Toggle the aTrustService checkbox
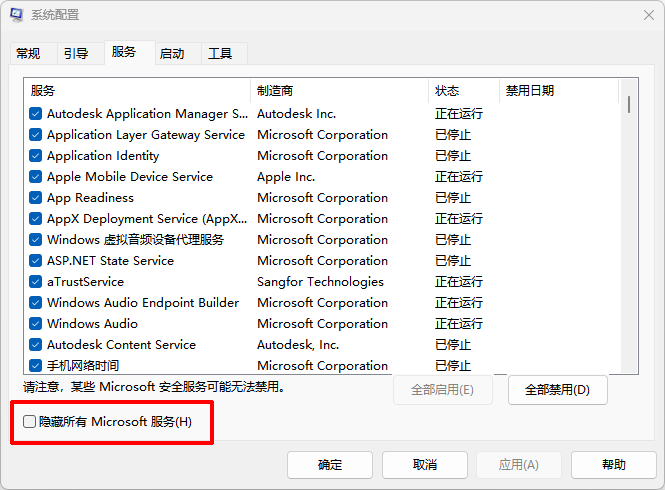 (36, 282)
